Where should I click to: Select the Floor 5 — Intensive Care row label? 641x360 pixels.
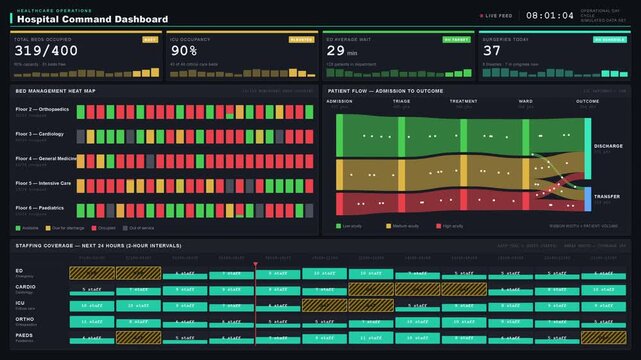pos(43,183)
